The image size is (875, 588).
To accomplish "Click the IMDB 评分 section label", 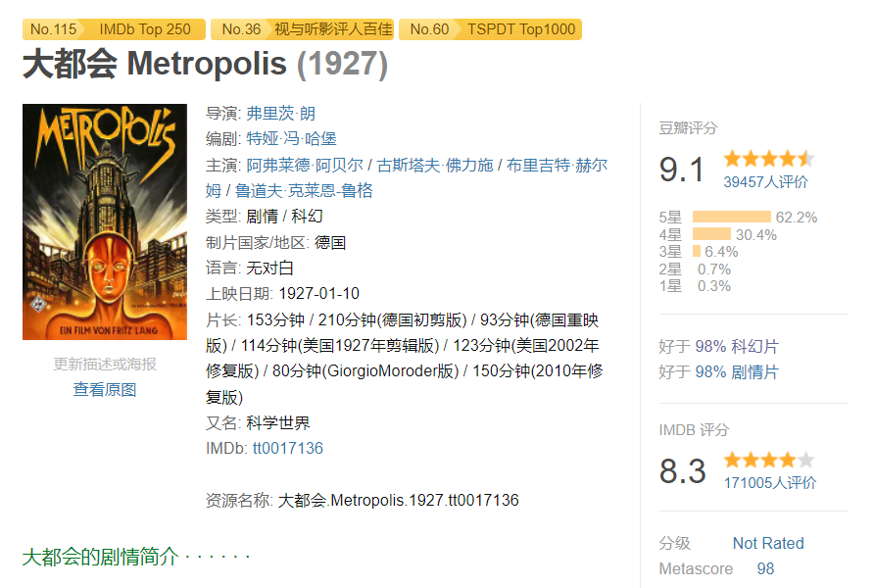I will [x=694, y=430].
